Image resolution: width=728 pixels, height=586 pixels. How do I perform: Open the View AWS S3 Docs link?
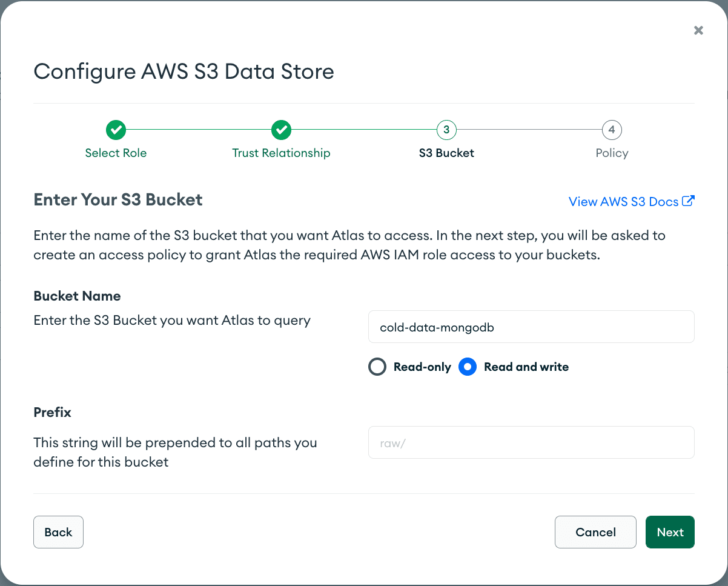click(x=623, y=202)
